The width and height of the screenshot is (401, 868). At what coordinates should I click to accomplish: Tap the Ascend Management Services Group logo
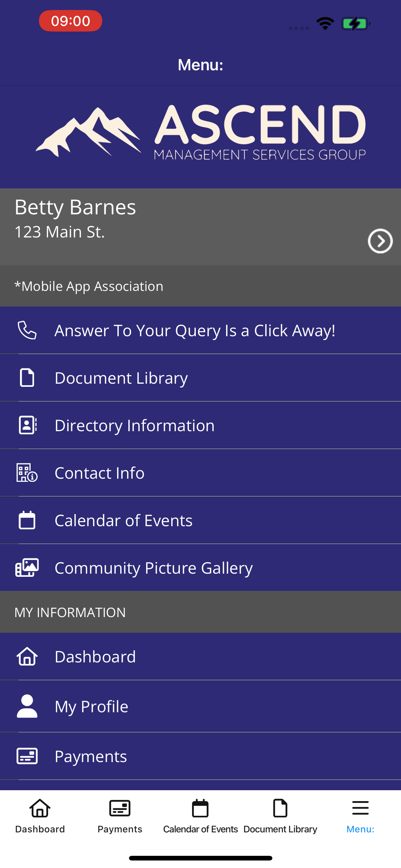point(200,132)
